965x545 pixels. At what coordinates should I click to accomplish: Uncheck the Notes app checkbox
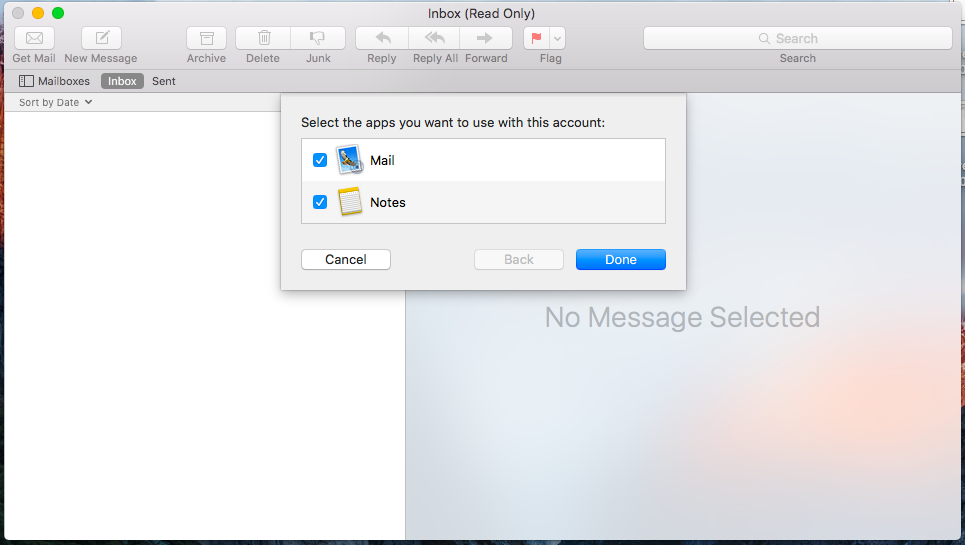pos(320,202)
